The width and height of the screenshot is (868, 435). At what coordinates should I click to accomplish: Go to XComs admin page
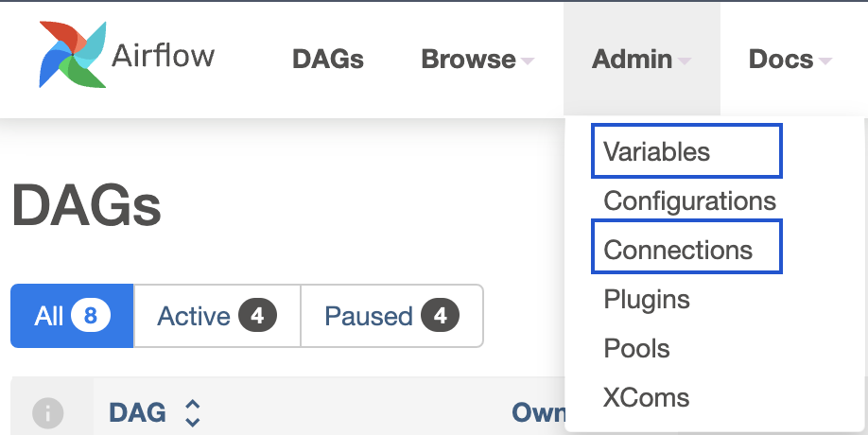[x=646, y=397]
